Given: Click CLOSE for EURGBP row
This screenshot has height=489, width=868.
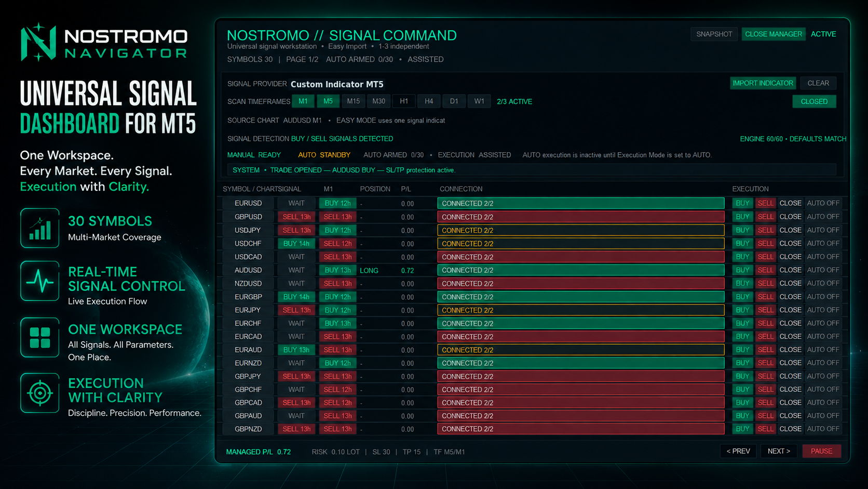Looking at the screenshot, I should pos(790,297).
